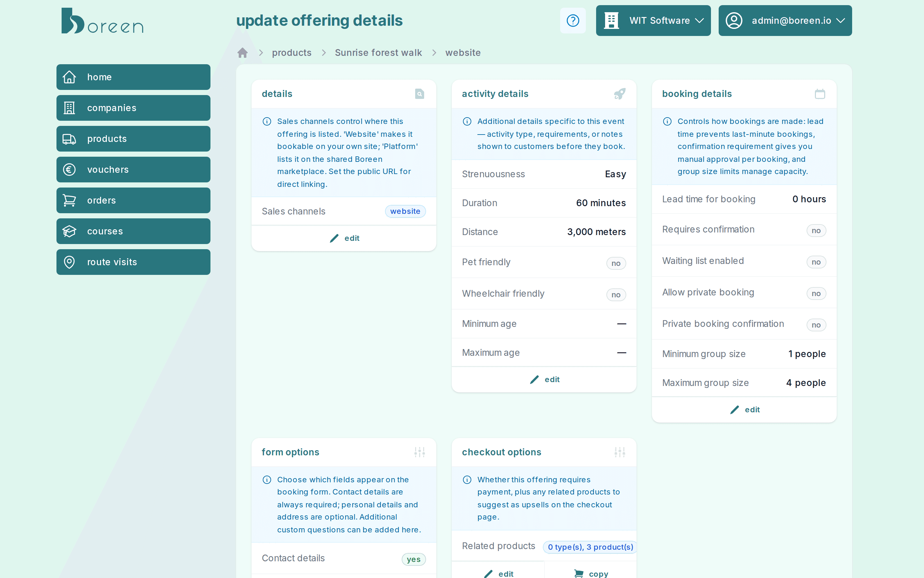Click the info icon in booking details

[x=667, y=122]
